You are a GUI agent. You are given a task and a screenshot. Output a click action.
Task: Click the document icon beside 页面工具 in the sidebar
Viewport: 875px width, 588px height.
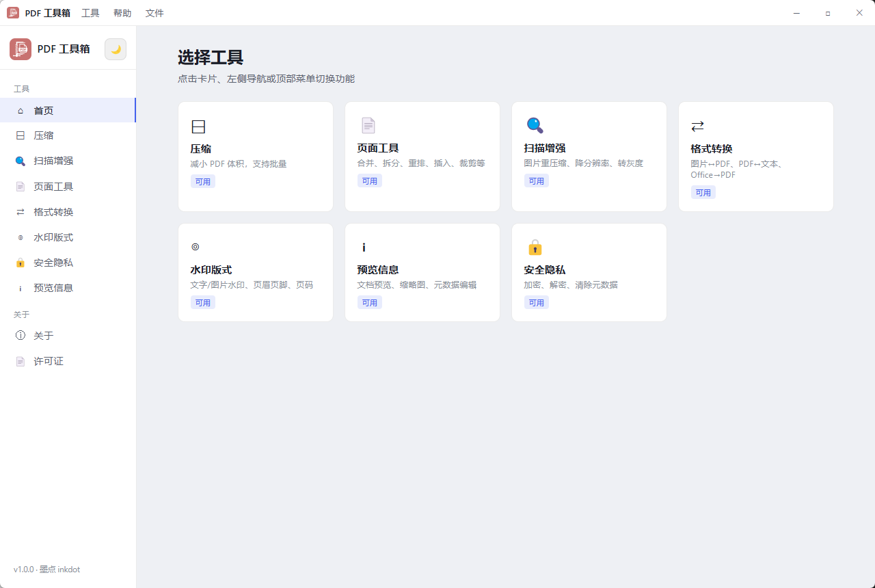[21, 187]
